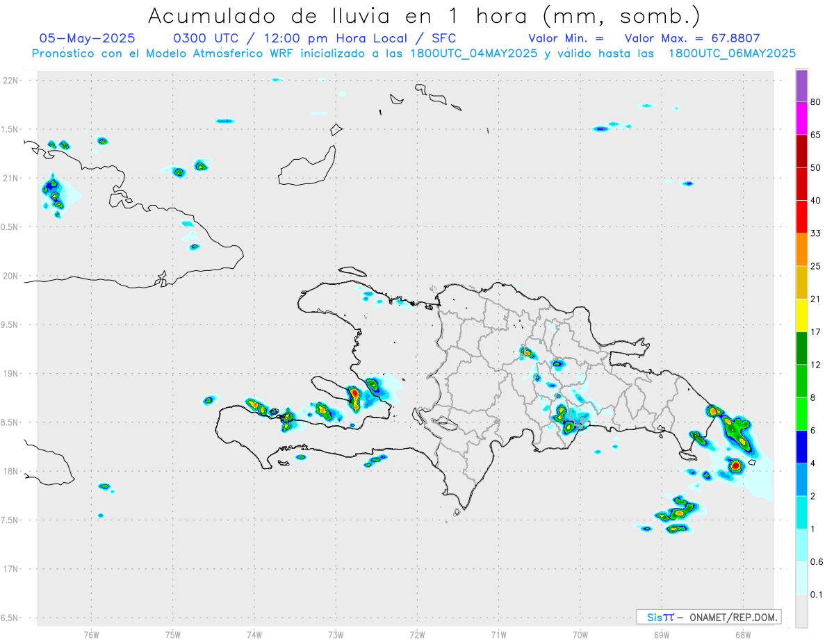Click the '72W' longitude label

pos(417,635)
